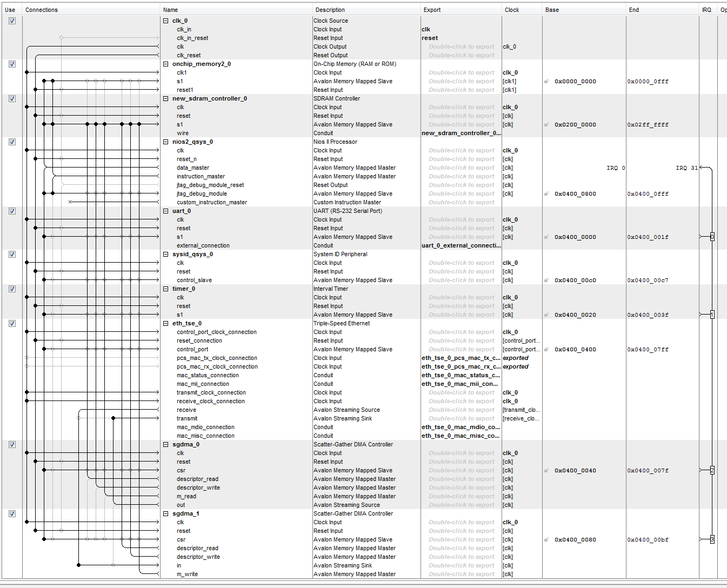Select IRQ number 1 box for timer_0

(712, 315)
